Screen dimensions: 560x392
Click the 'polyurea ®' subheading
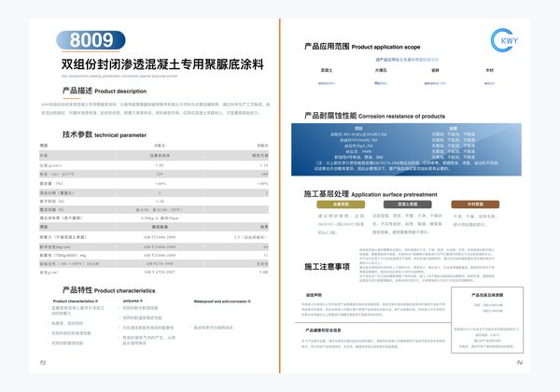point(133,301)
